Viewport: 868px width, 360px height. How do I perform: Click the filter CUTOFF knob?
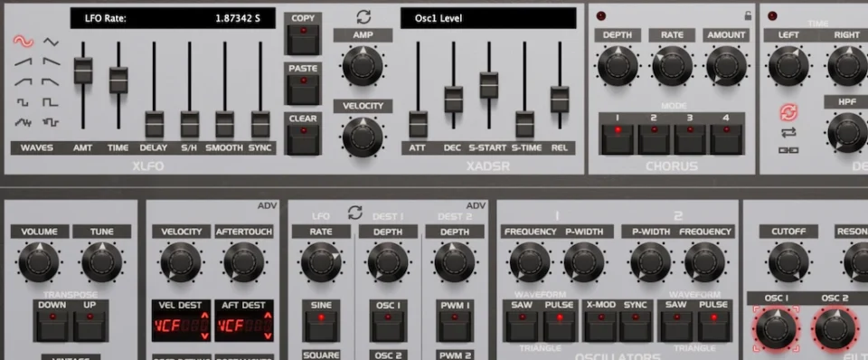point(788,261)
